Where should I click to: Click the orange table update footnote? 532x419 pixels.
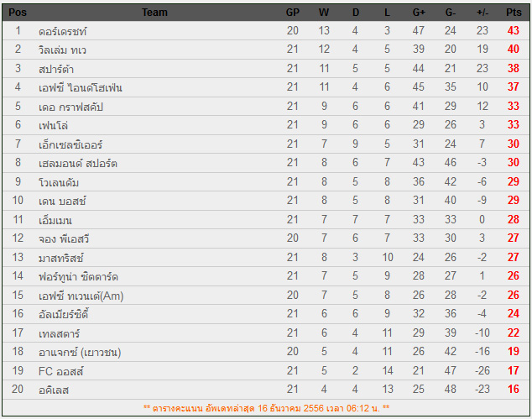click(x=266, y=407)
